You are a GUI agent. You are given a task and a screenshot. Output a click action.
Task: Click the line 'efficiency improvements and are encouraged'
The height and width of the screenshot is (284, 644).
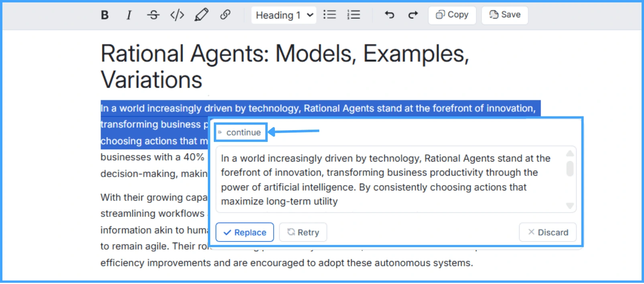click(x=286, y=263)
